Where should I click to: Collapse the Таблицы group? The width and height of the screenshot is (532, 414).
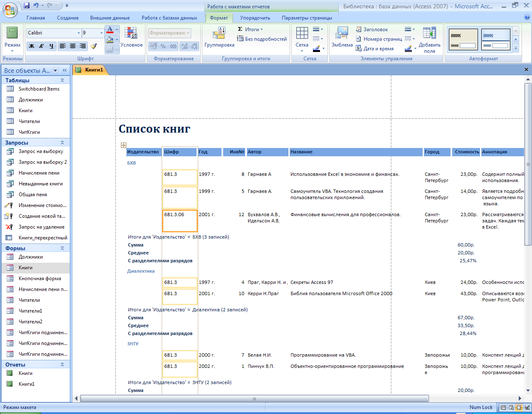[x=62, y=80]
